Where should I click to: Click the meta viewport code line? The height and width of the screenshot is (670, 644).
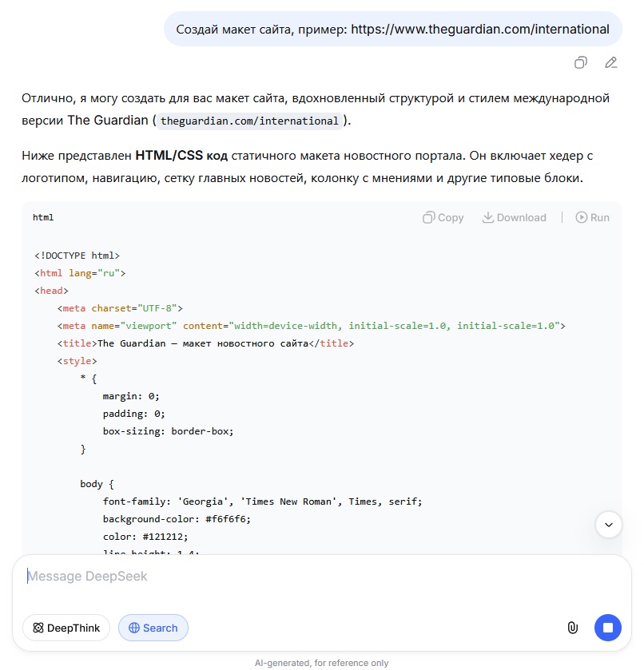pos(311,326)
